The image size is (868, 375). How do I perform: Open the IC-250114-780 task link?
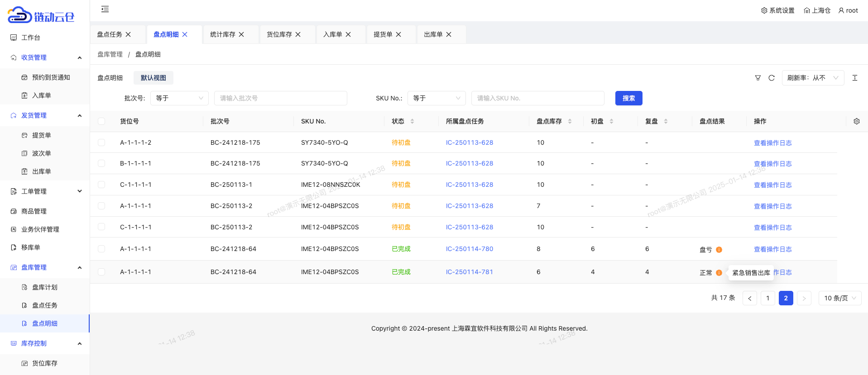[469, 249]
